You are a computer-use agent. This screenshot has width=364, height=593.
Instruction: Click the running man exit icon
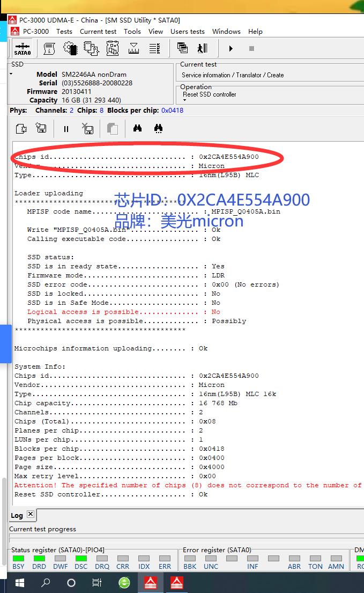tap(203, 48)
